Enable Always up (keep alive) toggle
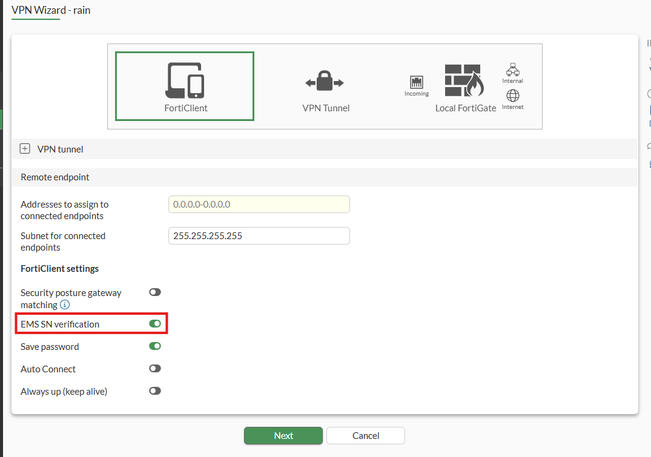The width and height of the screenshot is (651, 457). pyautogui.click(x=155, y=391)
